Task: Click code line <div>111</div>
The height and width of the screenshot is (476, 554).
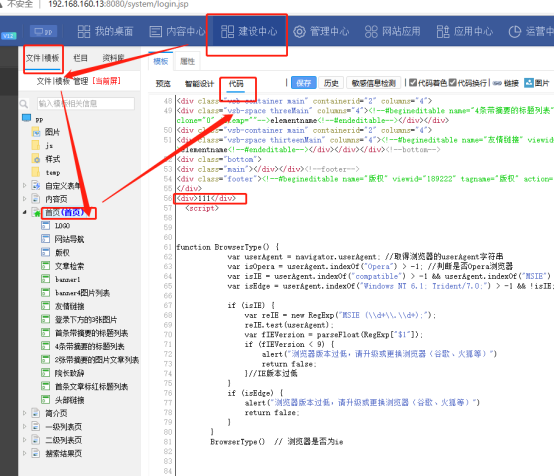Action: (206, 198)
